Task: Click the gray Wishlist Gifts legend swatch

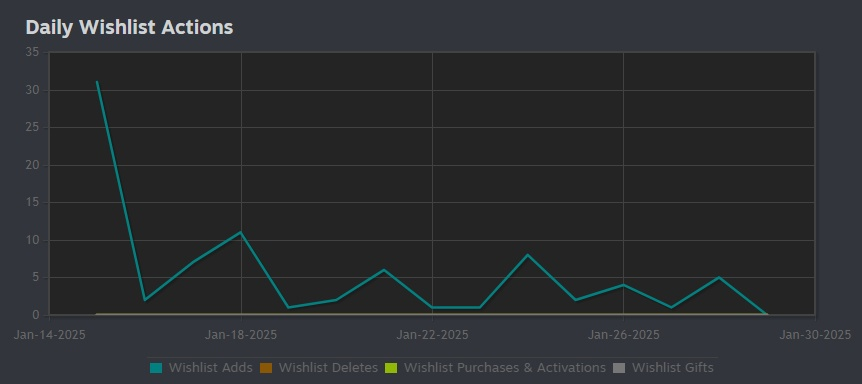Action: [x=619, y=368]
